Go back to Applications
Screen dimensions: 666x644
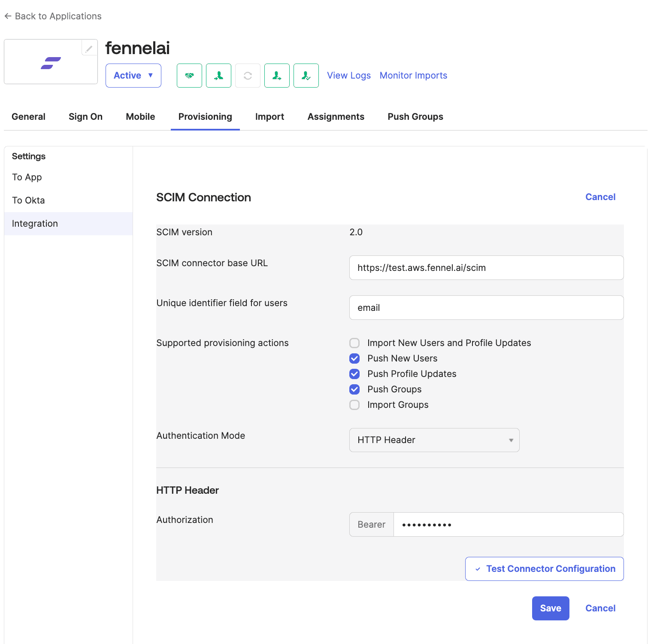pos(53,16)
